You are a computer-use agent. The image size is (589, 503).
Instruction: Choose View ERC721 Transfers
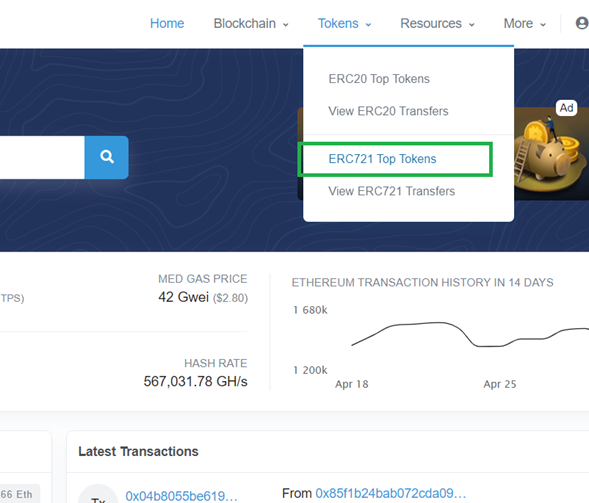[x=391, y=191]
